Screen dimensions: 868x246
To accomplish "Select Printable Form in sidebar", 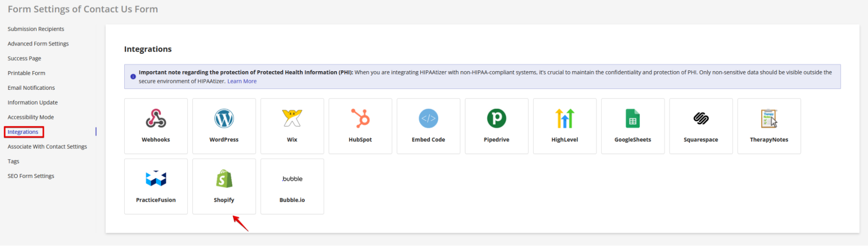I will 26,73.
